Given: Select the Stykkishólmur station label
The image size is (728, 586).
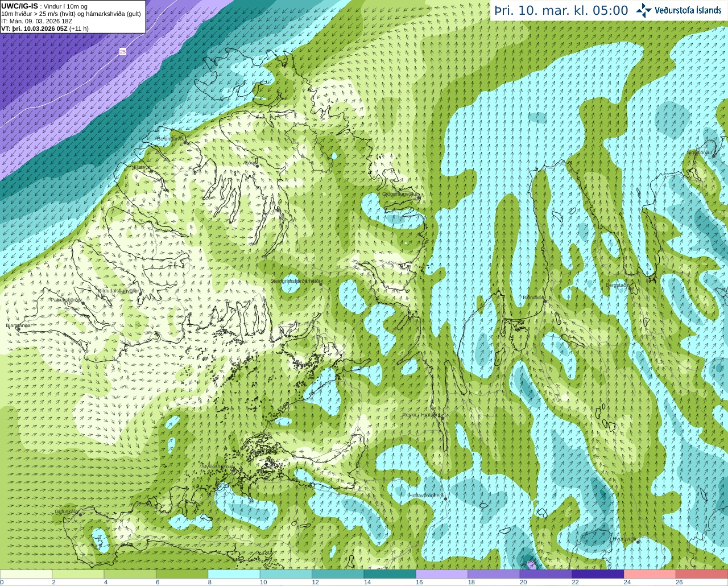Looking at the screenshot, I should (217, 466).
